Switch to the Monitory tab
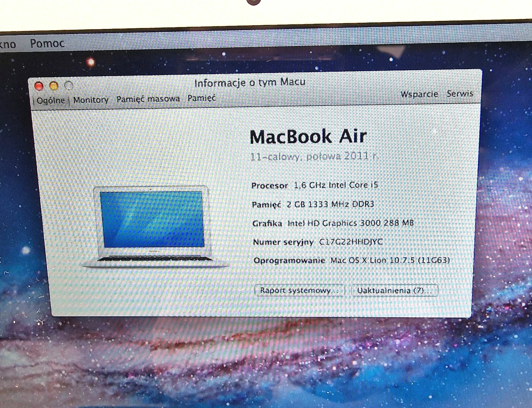 click(x=91, y=100)
